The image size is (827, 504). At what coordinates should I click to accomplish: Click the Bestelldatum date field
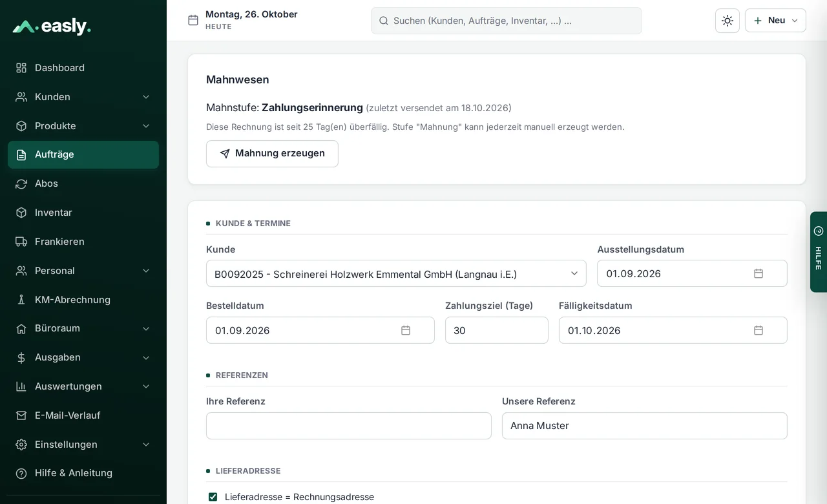pyautogui.click(x=320, y=330)
